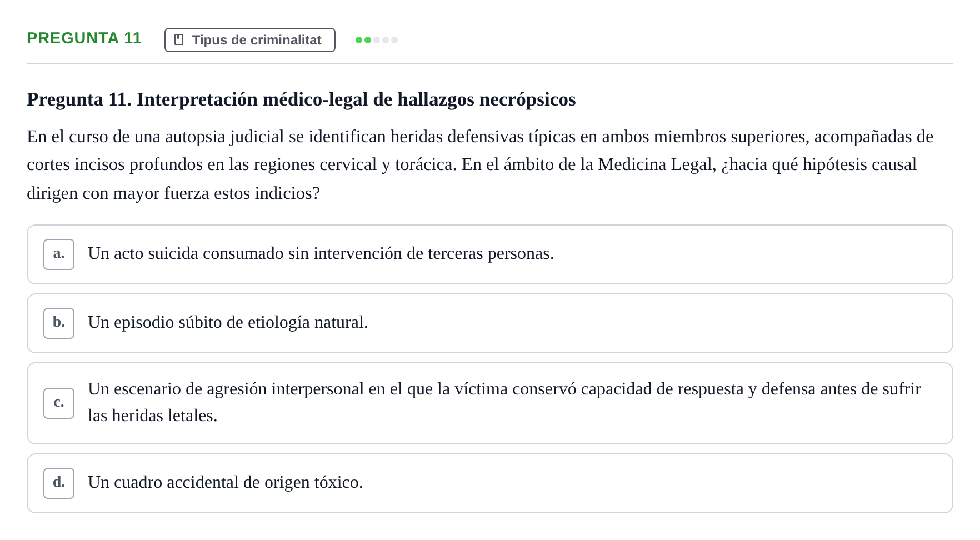Click the Tipus de criminalitat tag
The image size is (980, 540).
coord(250,40)
